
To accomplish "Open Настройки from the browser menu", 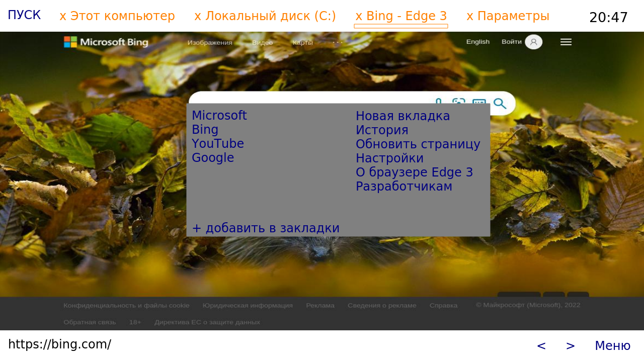I will [x=389, y=158].
